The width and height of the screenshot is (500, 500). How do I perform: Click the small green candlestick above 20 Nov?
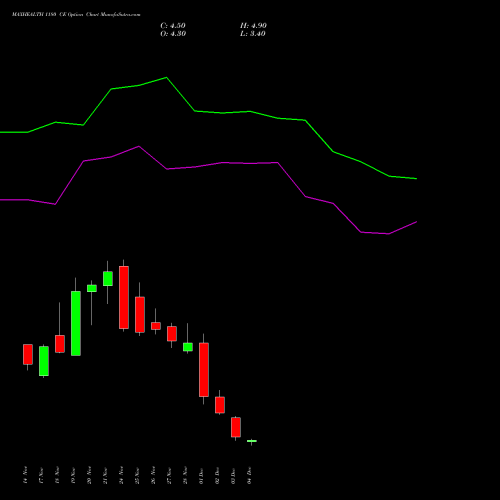92,288
